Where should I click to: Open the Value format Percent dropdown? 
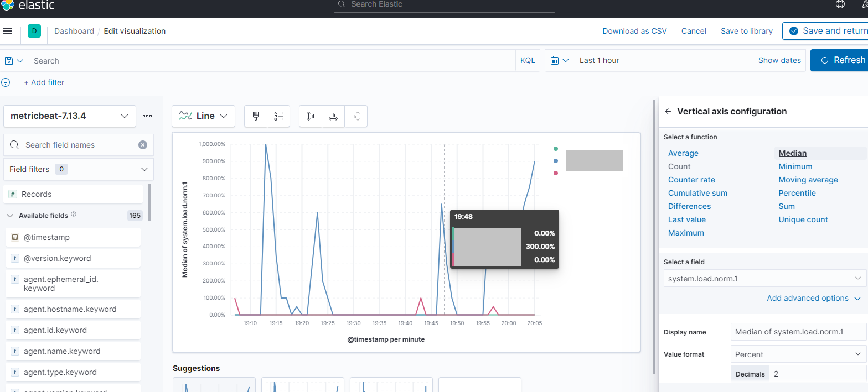pos(798,354)
